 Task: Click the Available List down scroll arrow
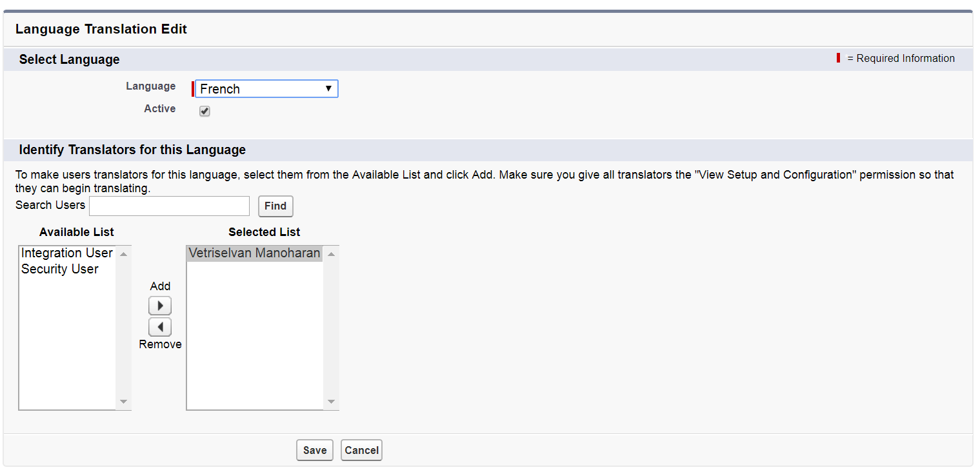pos(123,402)
